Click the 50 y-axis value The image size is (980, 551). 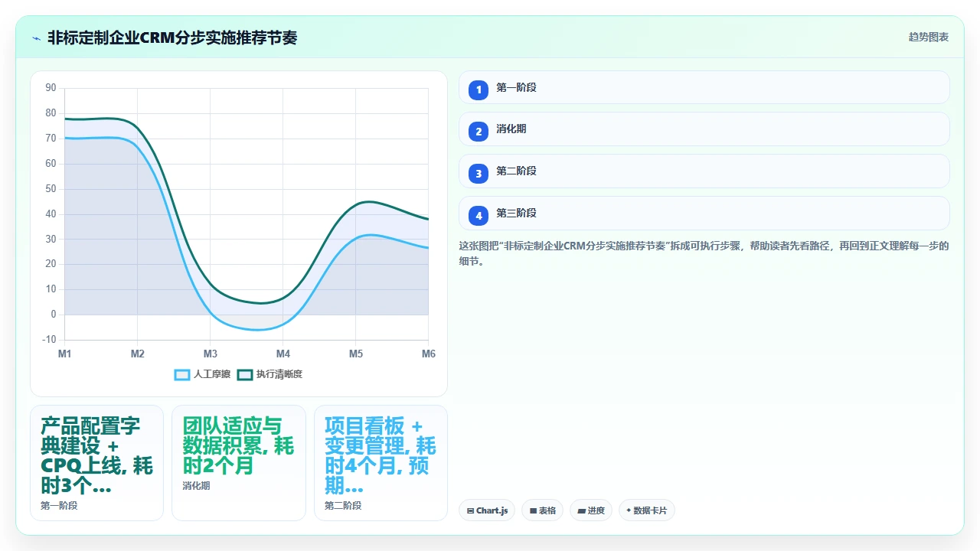51,189
